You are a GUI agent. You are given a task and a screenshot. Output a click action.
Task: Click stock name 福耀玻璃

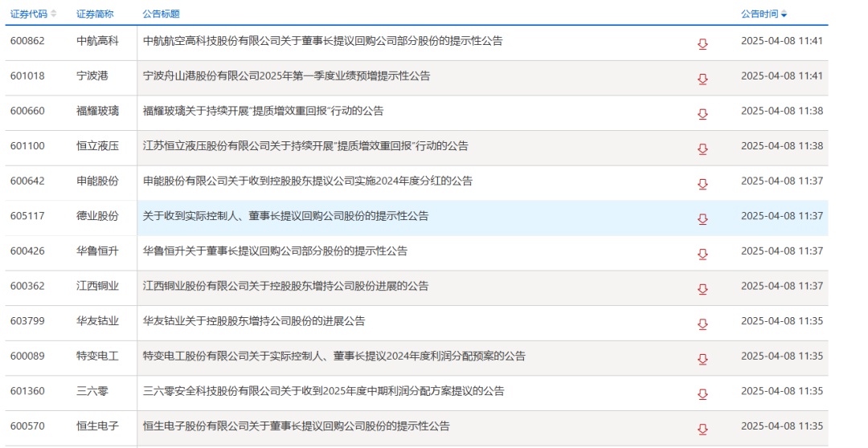tap(97, 111)
